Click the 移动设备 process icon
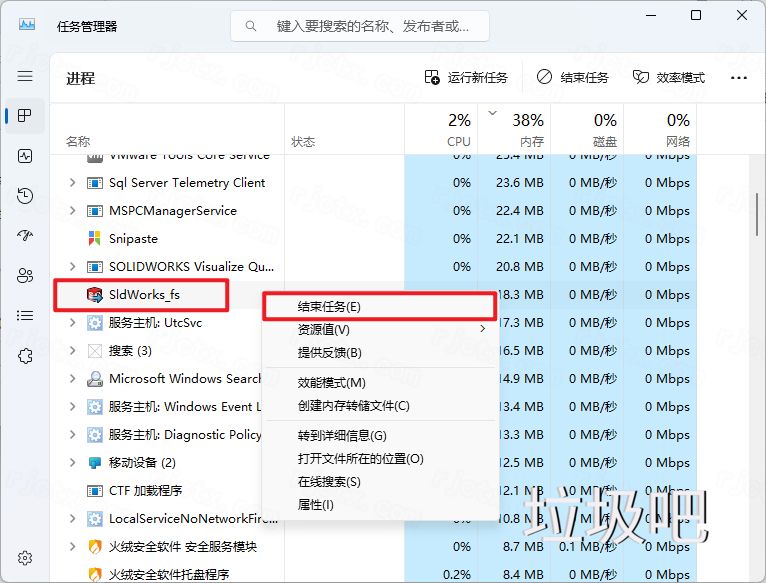766x583 pixels. click(x=94, y=463)
